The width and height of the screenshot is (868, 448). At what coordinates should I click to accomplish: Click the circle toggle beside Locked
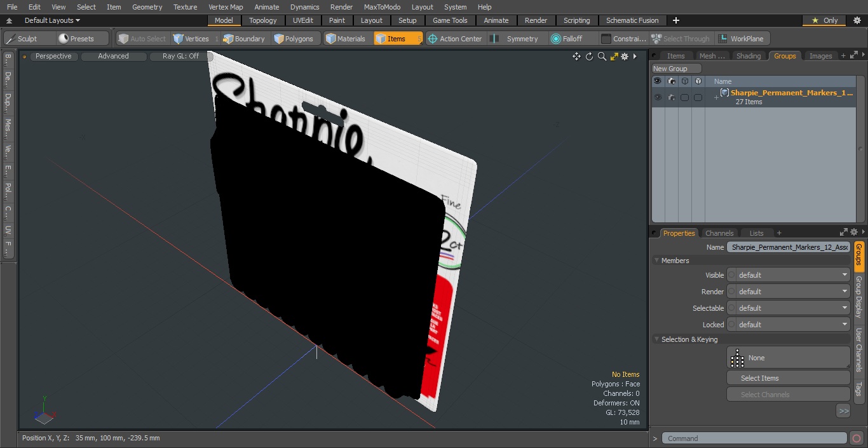pos(731,325)
